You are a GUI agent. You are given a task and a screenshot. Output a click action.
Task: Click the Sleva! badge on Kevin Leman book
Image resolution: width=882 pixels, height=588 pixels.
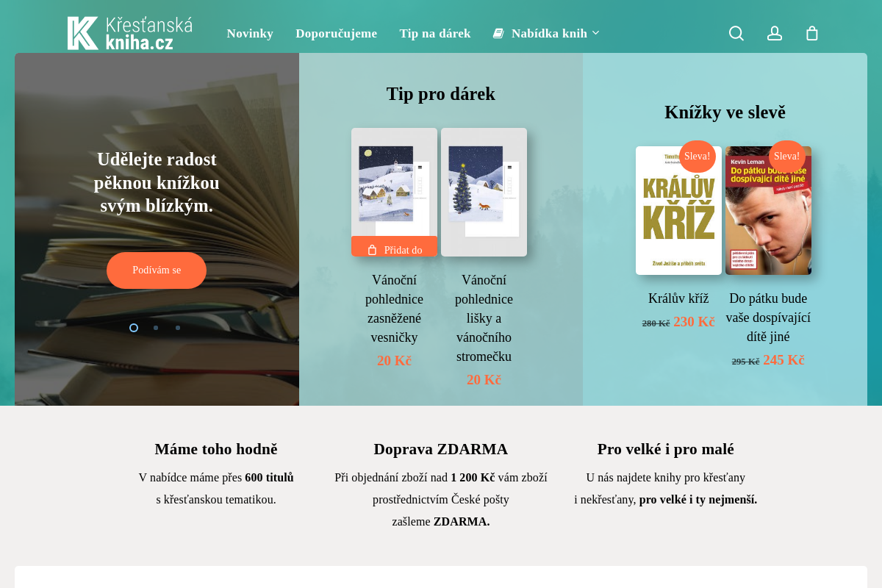click(x=786, y=156)
